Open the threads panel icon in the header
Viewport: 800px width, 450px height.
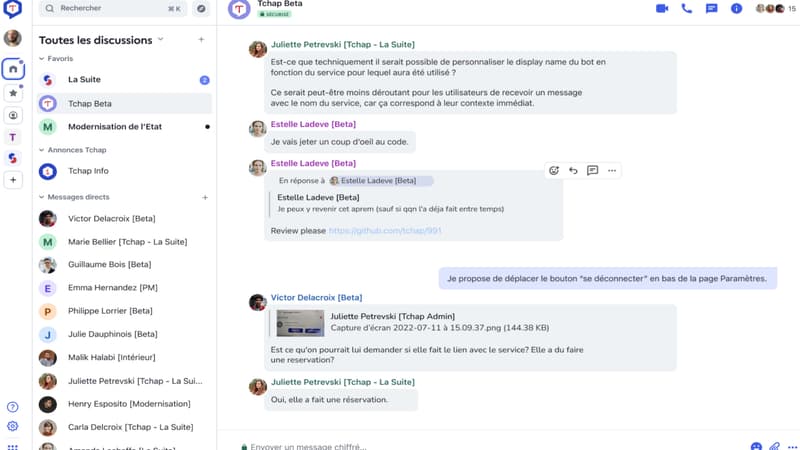711,9
